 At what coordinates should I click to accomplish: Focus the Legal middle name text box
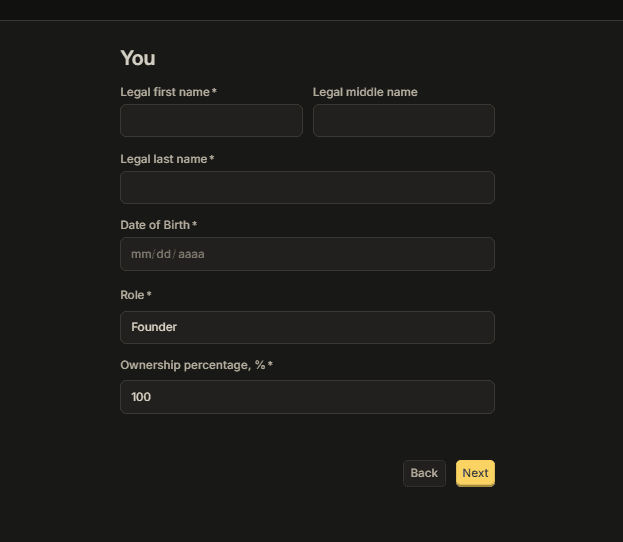click(404, 120)
